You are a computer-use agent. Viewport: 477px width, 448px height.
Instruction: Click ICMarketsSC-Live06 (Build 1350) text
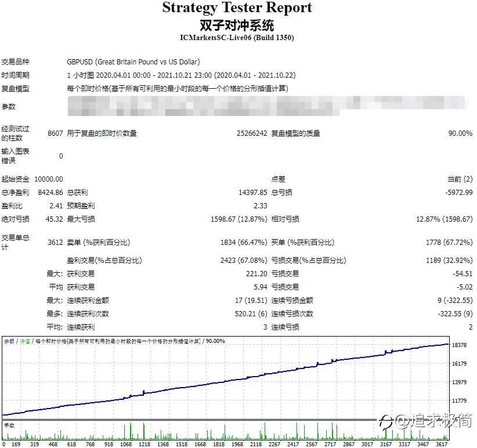237,38
